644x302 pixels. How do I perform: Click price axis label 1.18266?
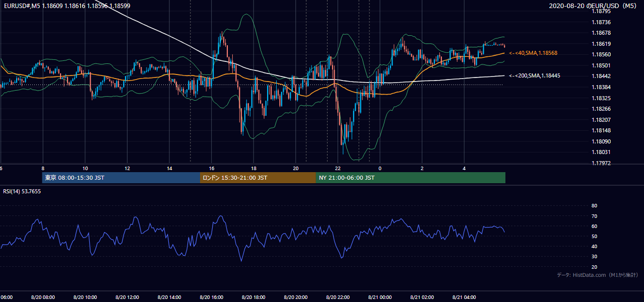[x=601, y=109]
